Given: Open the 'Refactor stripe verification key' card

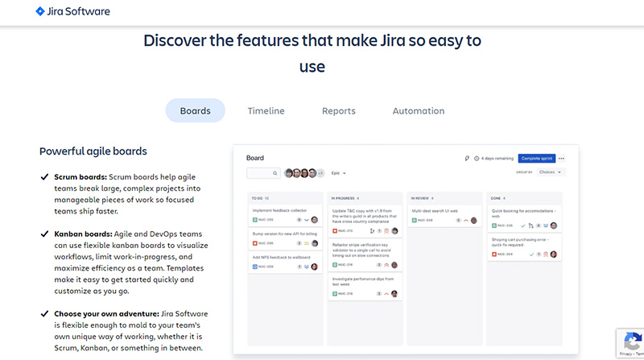Looking at the screenshot, I should (365, 254).
